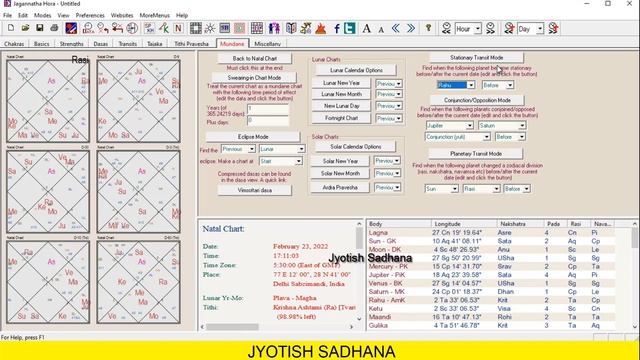Image resolution: width=640 pixels, height=360 pixels.
Task: Click the Vimsottari dasa button
Action: point(255,190)
